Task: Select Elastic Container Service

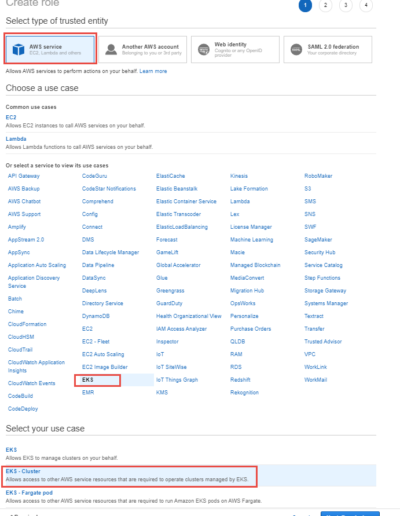Action: pos(186,201)
